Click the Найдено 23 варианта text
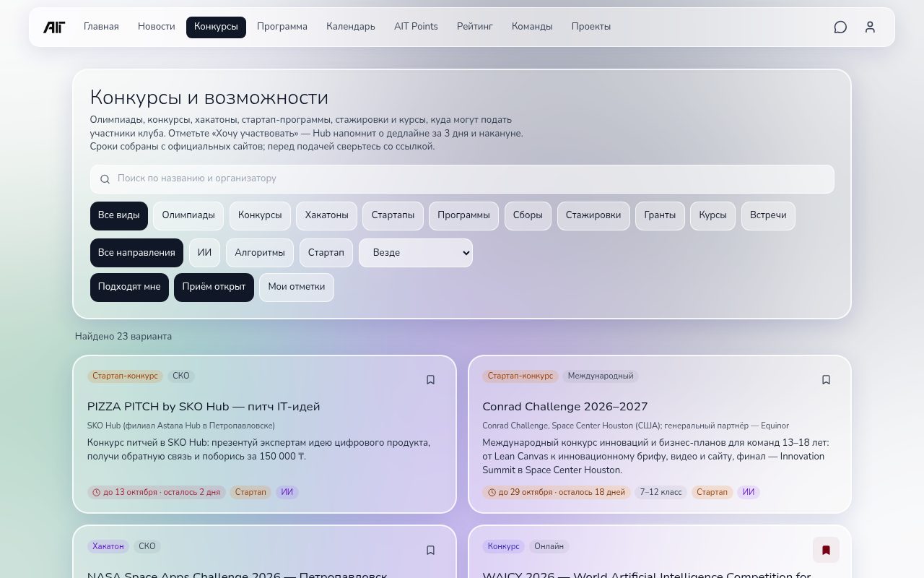924x578 pixels. tap(123, 337)
